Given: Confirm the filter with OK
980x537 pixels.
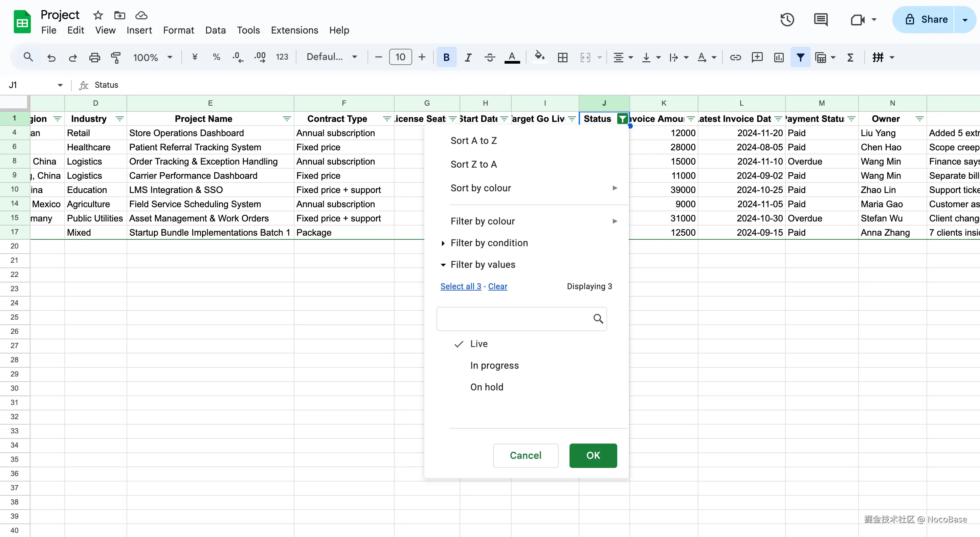Looking at the screenshot, I should pos(593,455).
